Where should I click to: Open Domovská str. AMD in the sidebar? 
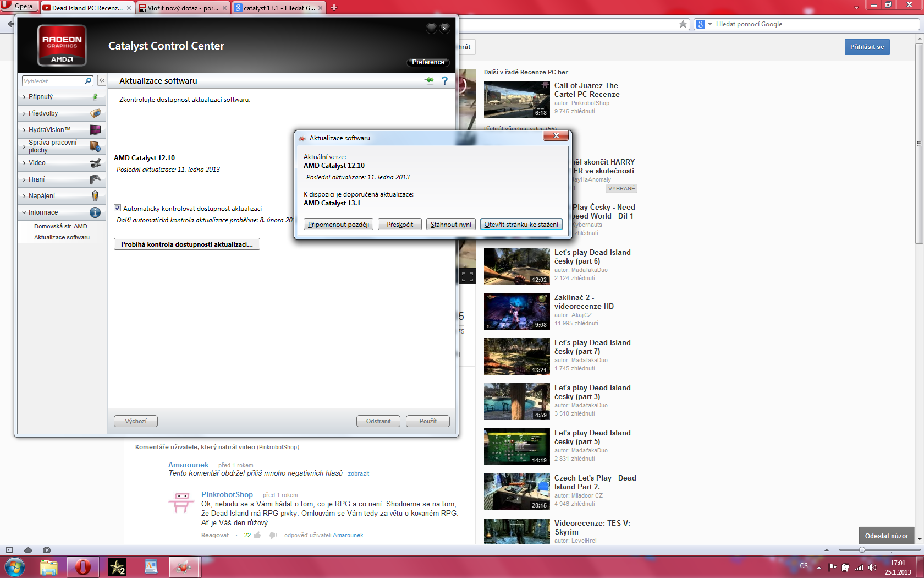[61, 226]
